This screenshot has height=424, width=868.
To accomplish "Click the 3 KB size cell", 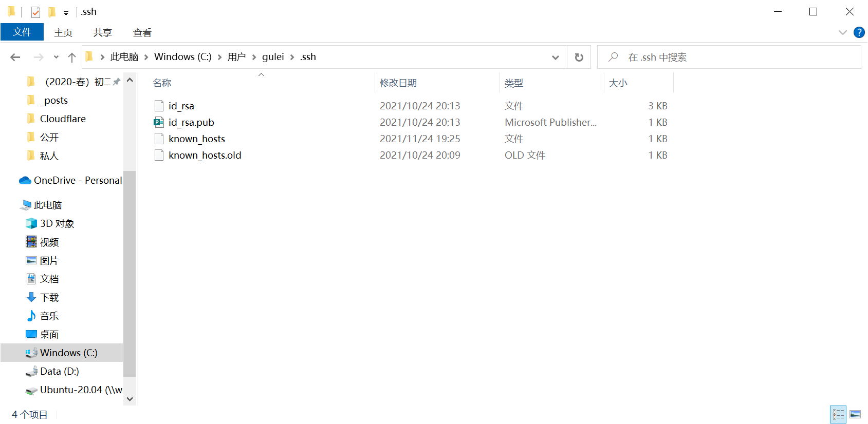I will click(658, 106).
